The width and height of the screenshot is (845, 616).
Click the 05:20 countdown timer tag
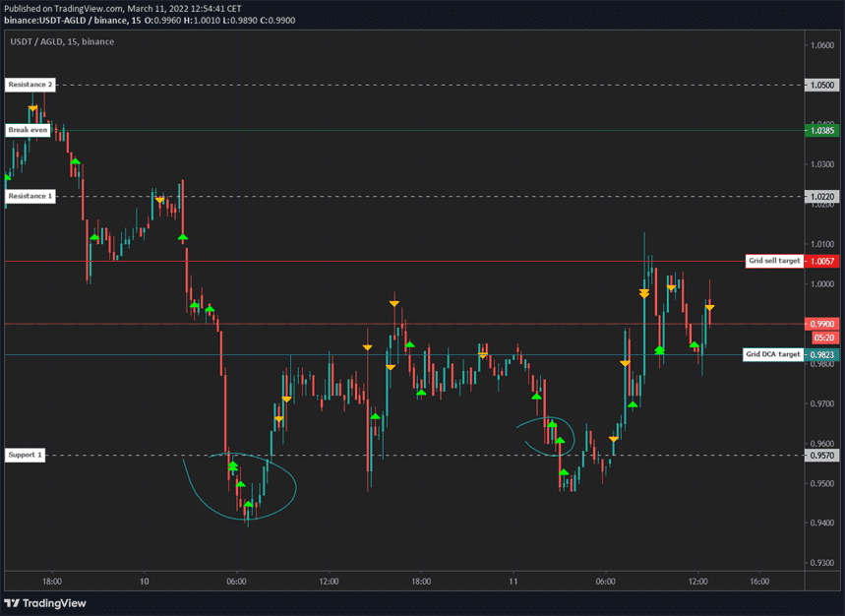[x=824, y=338]
